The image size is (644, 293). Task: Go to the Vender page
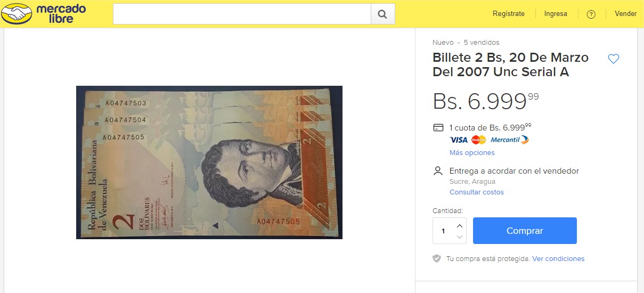pos(626,14)
